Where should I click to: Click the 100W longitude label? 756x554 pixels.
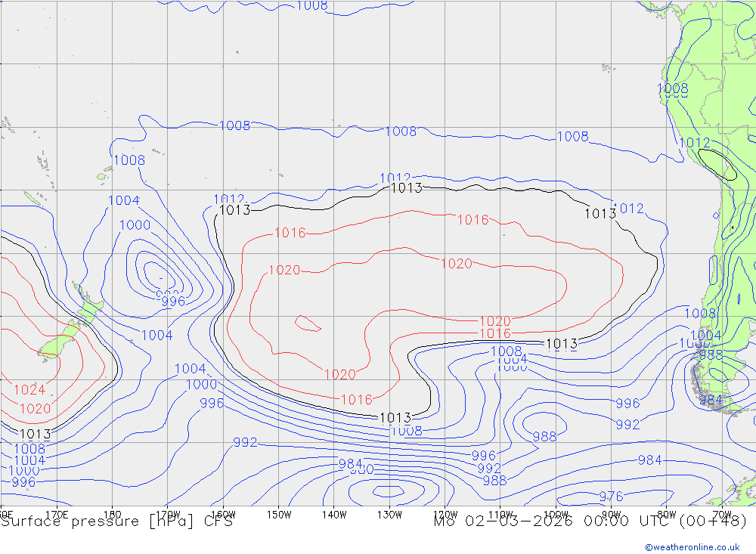pyautogui.click(x=556, y=515)
